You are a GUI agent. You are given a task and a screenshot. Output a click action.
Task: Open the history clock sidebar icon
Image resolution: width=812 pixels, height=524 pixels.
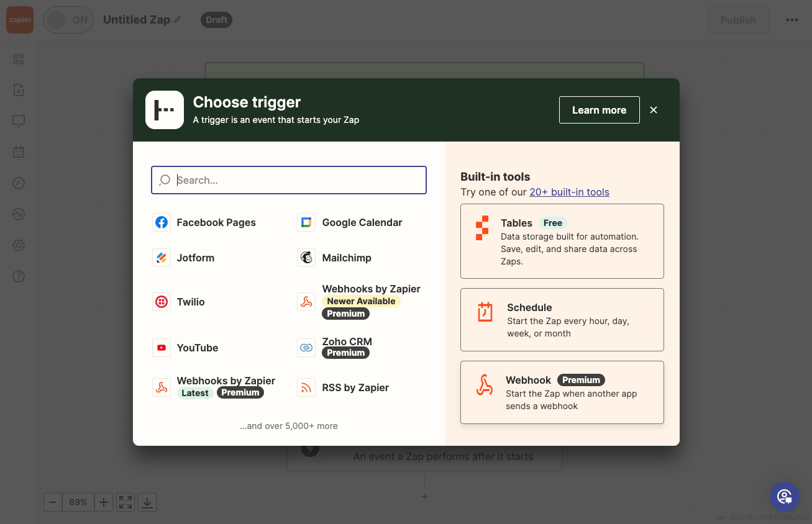point(19,183)
